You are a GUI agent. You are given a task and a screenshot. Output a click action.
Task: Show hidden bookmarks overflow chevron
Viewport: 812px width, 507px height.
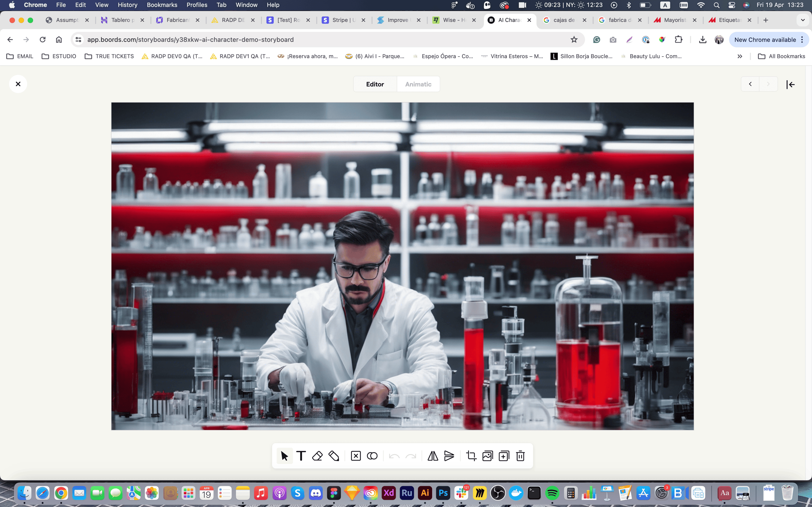pyautogui.click(x=739, y=56)
